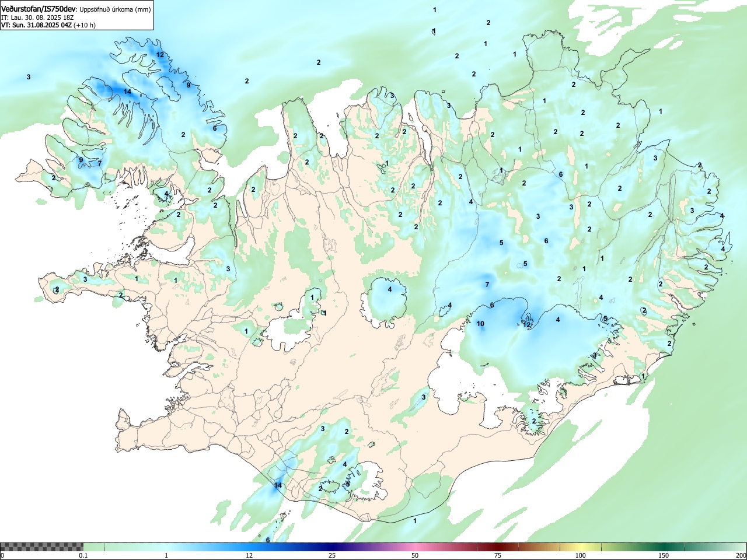Click the '4' value on the central Hofsjökull icecap
Viewport: 747px width, 560px height.
(x=390, y=289)
